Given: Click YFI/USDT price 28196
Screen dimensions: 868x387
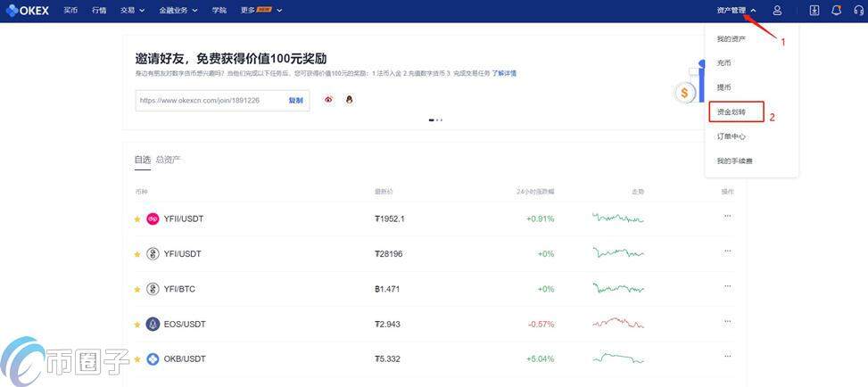Looking at the screenshot, I should pos(389,253).
